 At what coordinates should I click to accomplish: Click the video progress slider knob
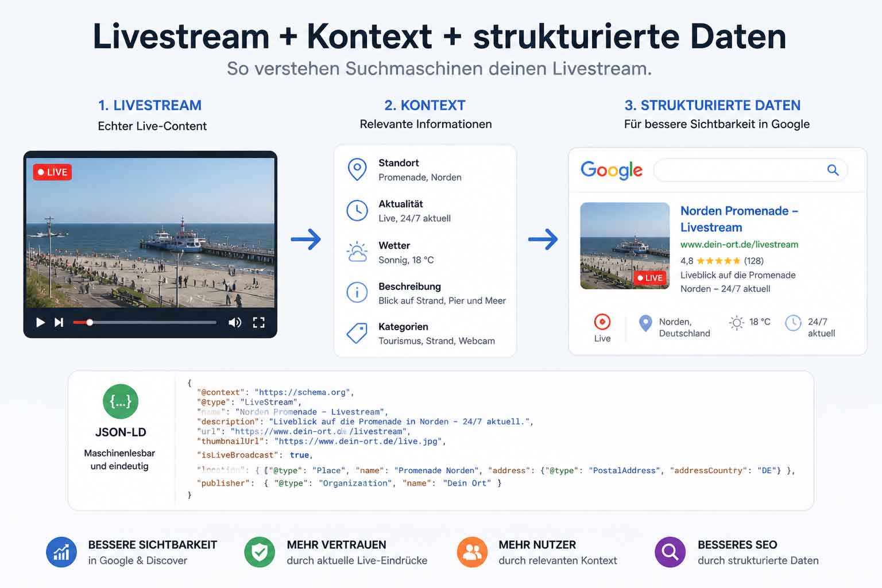(x=90, y=322)
